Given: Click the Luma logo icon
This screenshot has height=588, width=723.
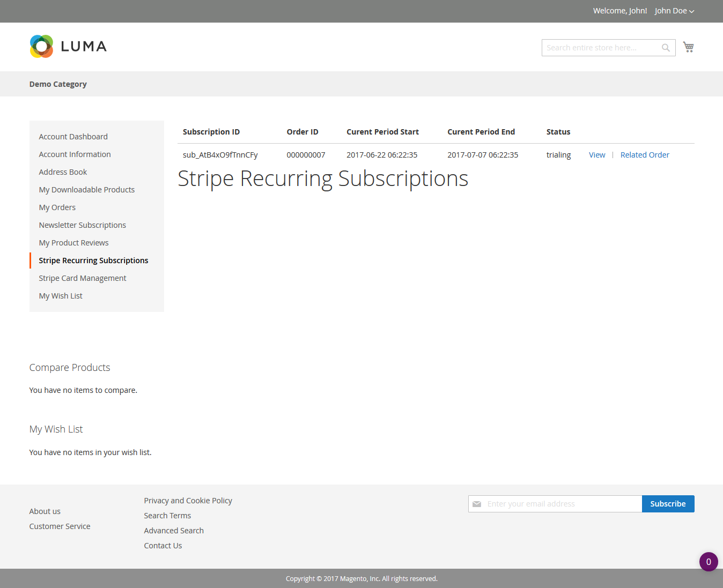Looking at the screenshot, I should tap(41, 47).
